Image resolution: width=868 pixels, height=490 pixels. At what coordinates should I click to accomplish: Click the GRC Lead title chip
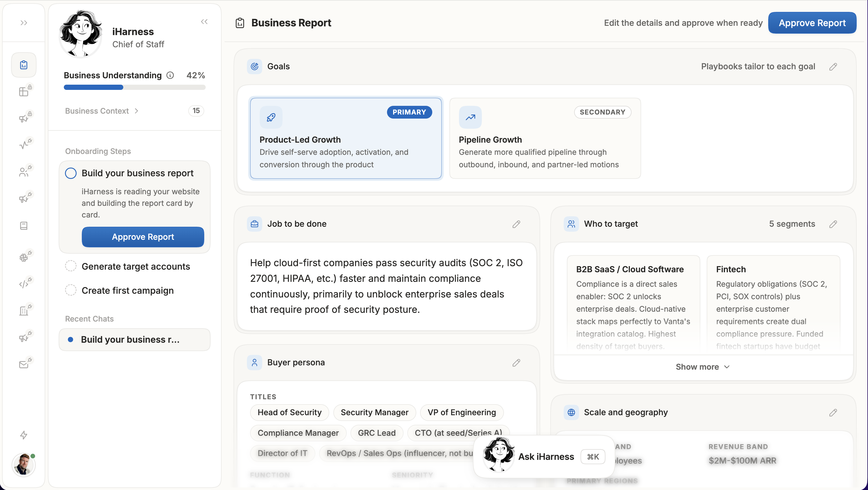point(376,433)
